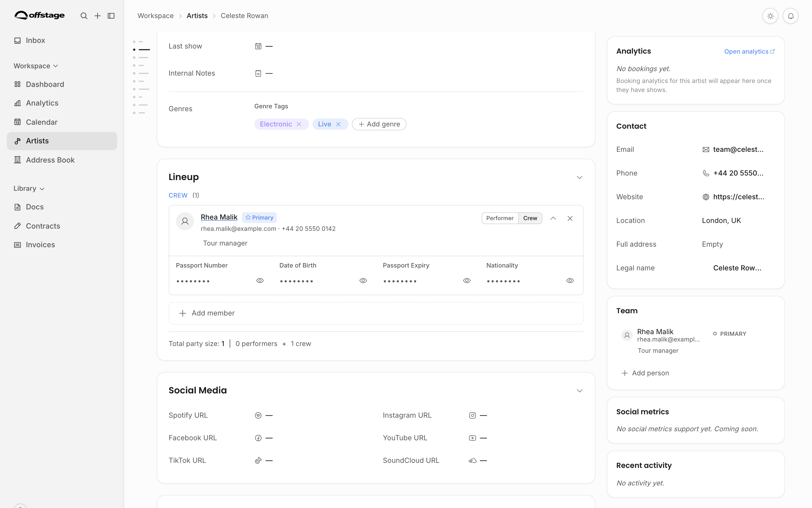Reveal the Passport Number

coord(260,281)
